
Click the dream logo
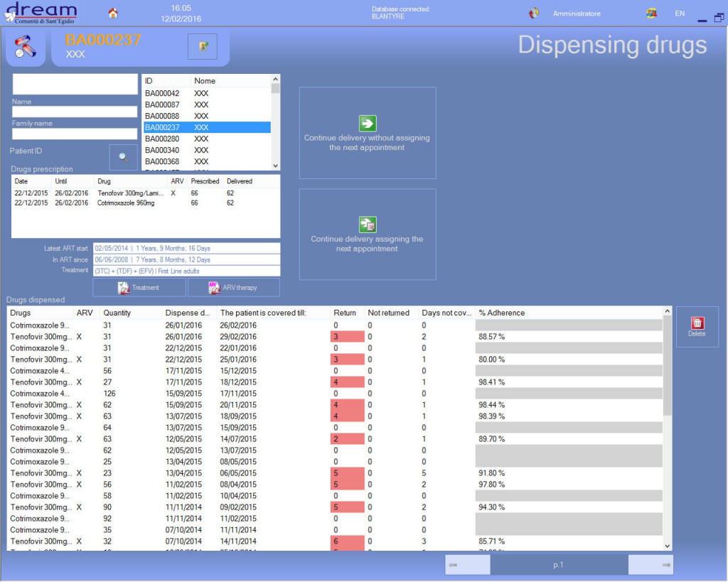[x=41, y=13]
